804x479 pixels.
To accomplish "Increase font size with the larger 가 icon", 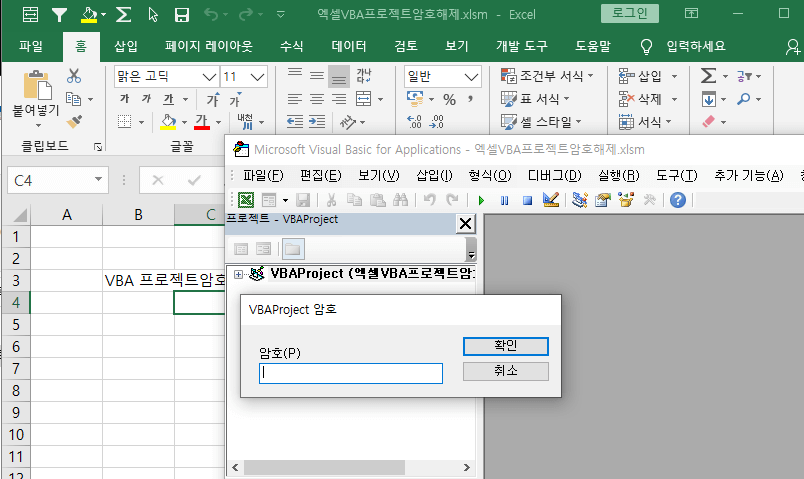I will coord(213,98).
